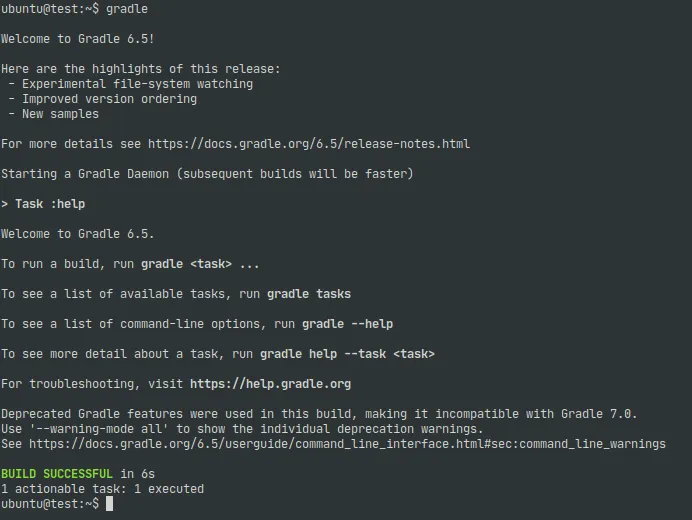
Task: Click the 'New samples' highlight line
Action: pyautogui.click(x=60, y=114)
